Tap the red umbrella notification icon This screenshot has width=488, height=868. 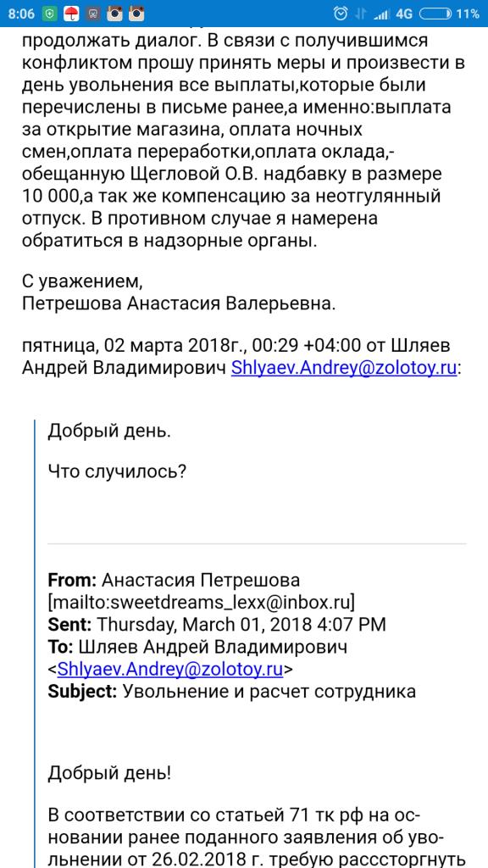click(x=71, y=14)
